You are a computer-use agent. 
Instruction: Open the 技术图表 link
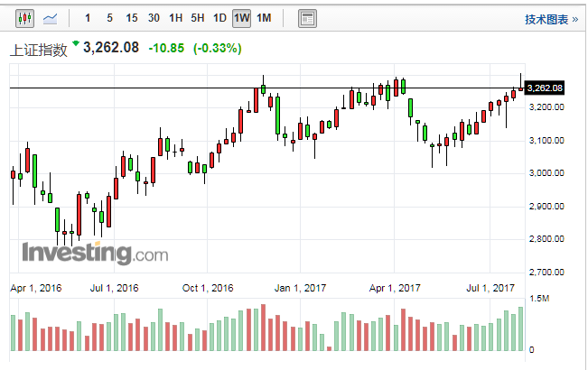551,20
